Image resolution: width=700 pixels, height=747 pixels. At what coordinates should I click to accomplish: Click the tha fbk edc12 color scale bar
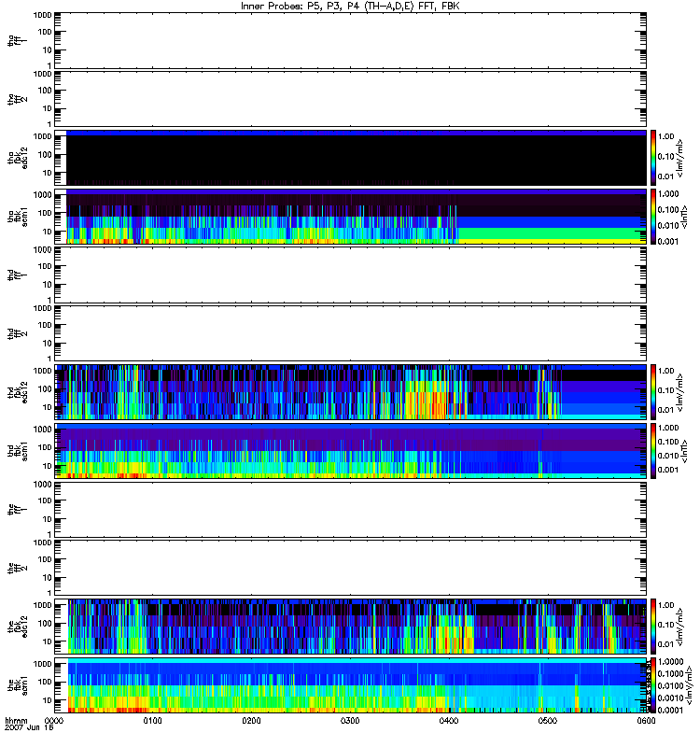click(x=653, y=158)
